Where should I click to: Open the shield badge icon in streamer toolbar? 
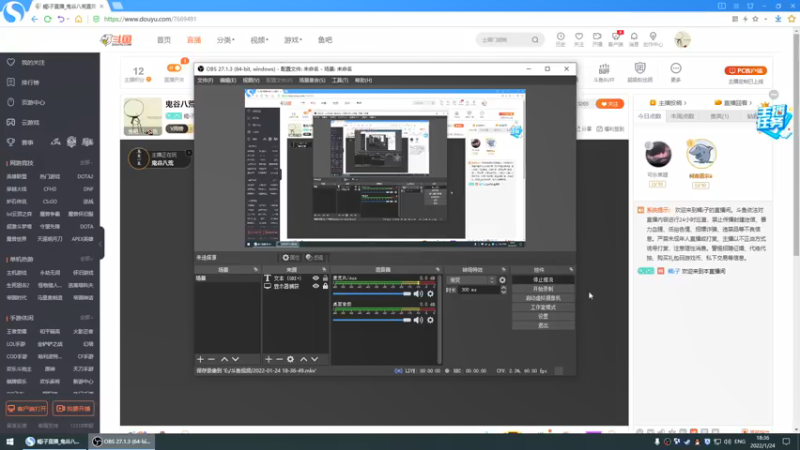tap(640, 72)
